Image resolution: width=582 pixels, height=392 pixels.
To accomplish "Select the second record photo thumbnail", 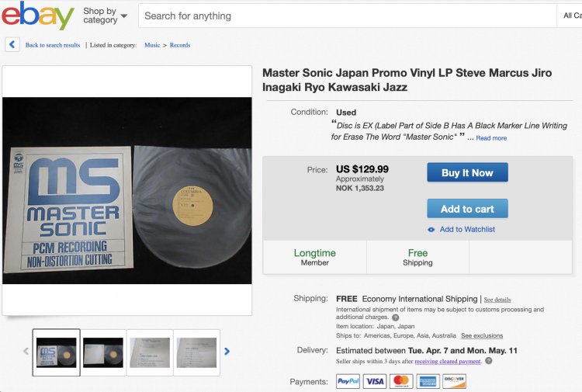I will pyautogui.click(x=103, y=352).
